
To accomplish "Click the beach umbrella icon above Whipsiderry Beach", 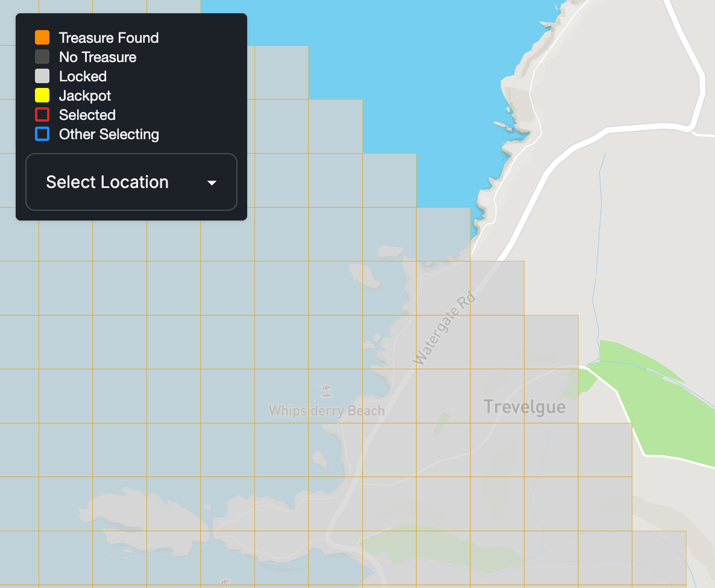I will click(326, 390).
